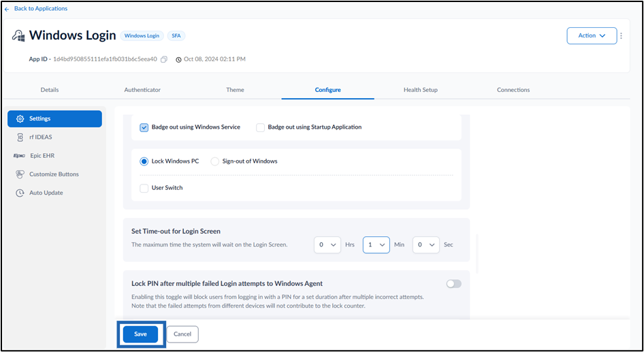Click the Set Time-out for Login Screen heading

[x=176, y=231]
